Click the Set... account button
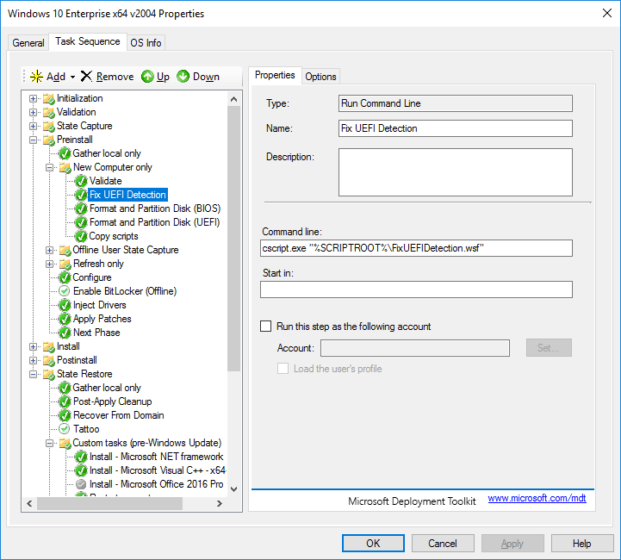Screen dimensions: 621x560 [x=549, y=348]
